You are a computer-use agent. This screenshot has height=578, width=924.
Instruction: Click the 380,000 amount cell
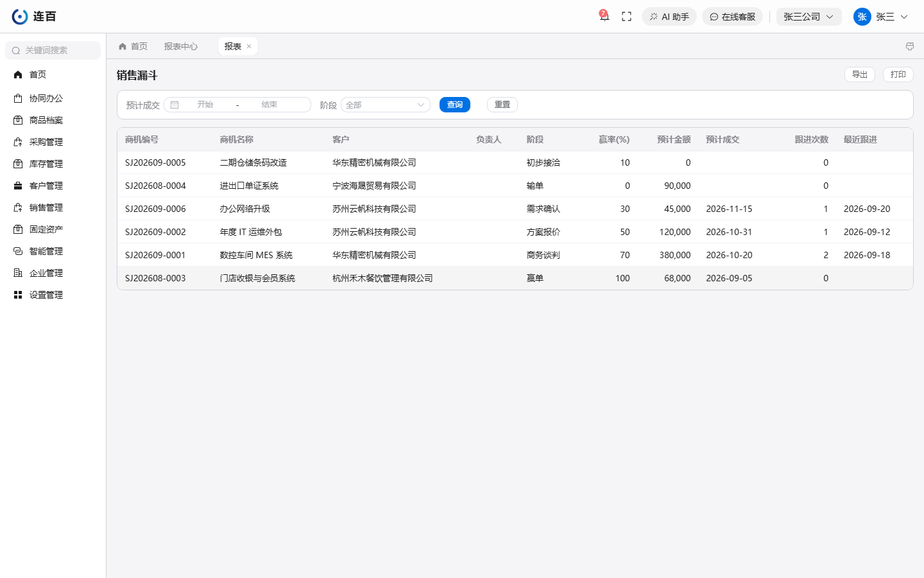tap(675, 255)
